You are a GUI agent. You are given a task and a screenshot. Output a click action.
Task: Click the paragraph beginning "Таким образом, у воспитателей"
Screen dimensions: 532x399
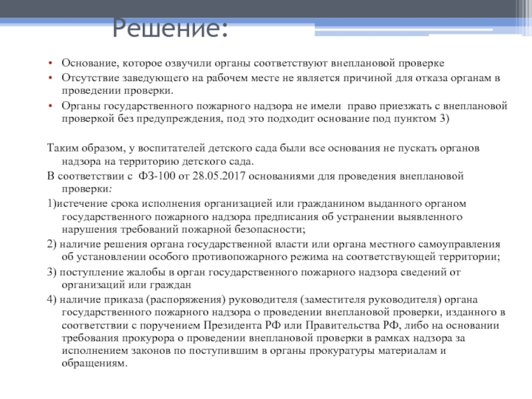pyautogui.click(x=263, y=154)
